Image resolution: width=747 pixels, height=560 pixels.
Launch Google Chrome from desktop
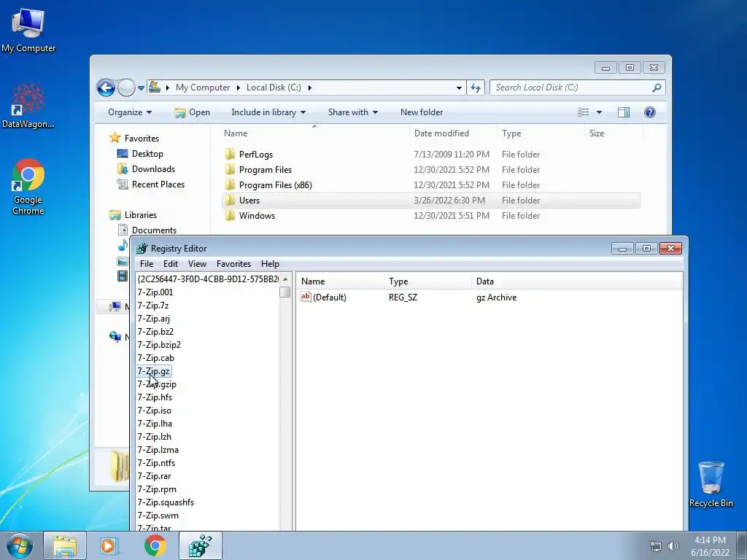point(28,187)
